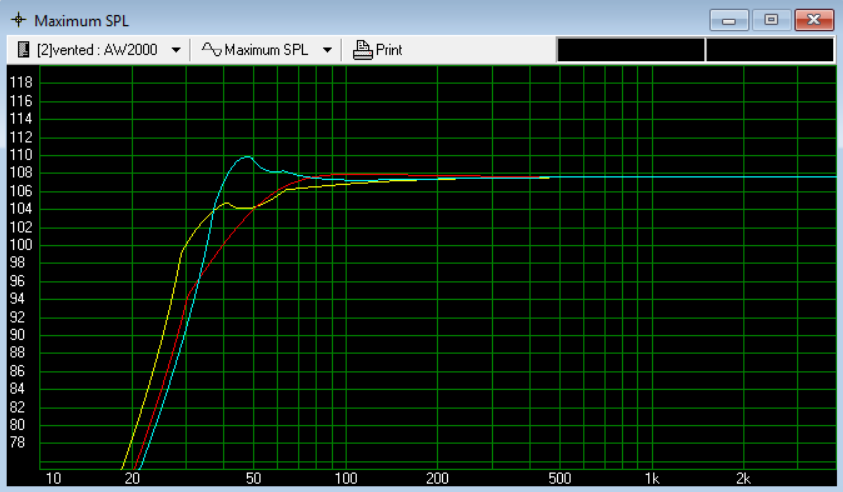Click the printer icon

tap(363, 50)
